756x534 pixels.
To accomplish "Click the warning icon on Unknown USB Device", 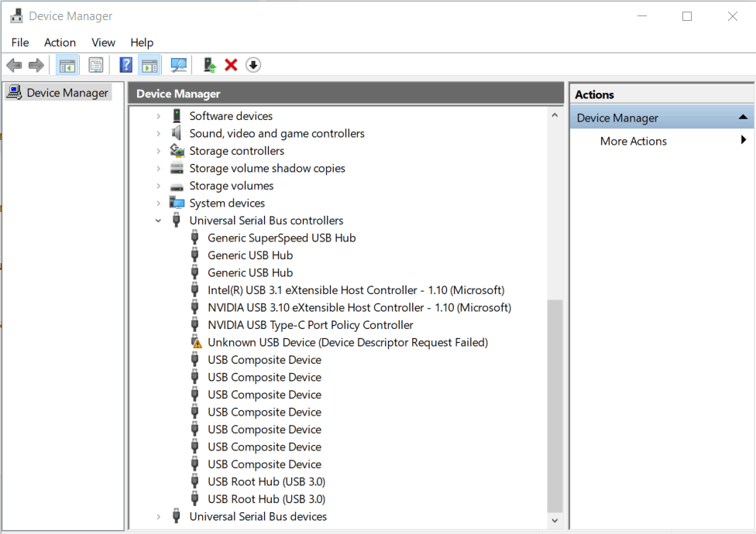I will [196, 342].
